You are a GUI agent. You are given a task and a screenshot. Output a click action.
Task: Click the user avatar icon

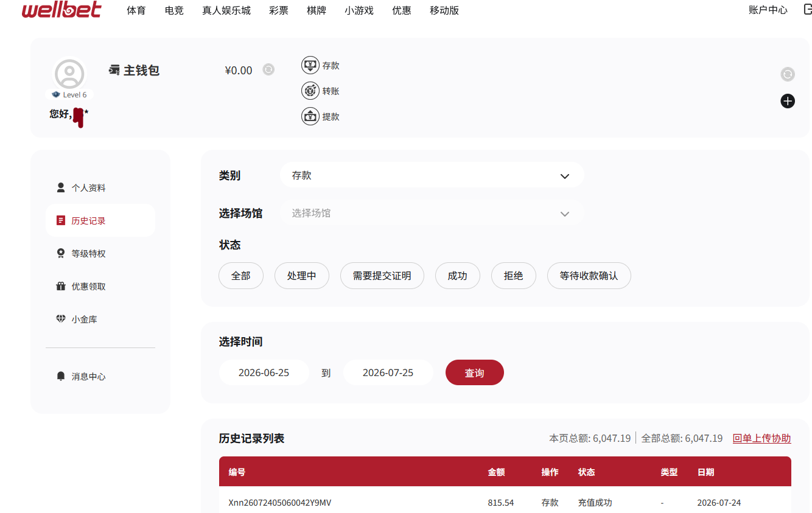69,74
